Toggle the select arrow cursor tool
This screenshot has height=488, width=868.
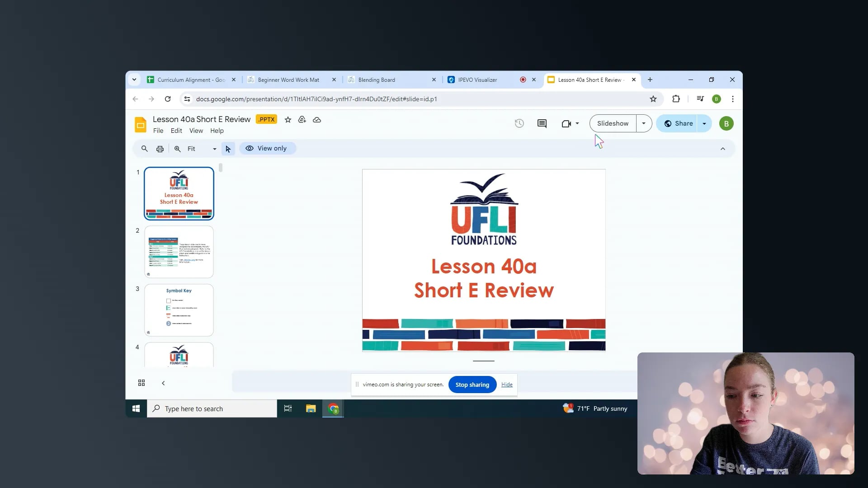click(x=228, y=149)
